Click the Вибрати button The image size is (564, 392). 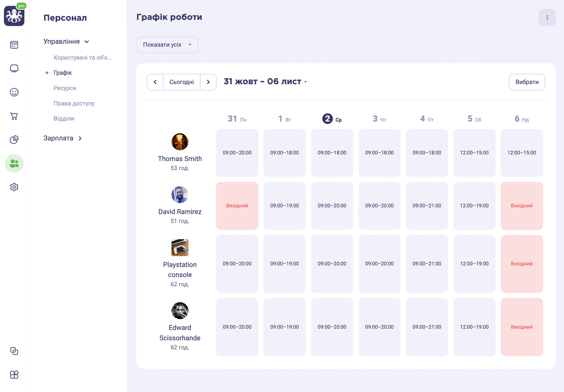[527, 82]
